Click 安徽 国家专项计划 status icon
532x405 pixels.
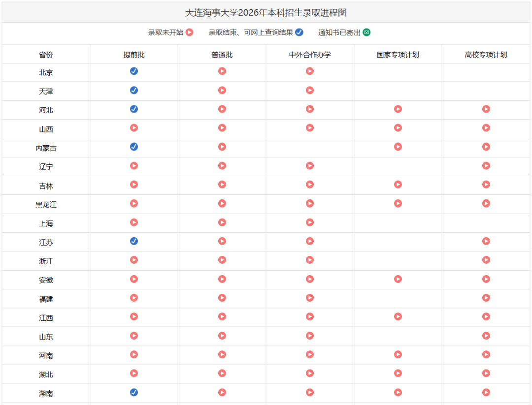pyautogui.click(x=398, y=279)
